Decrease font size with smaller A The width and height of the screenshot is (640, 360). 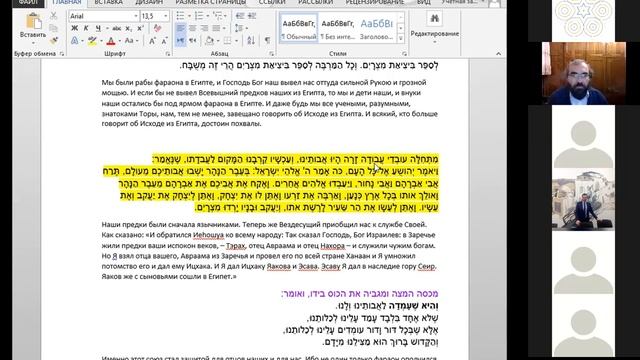pyautogui.click(x=164, y=40)
